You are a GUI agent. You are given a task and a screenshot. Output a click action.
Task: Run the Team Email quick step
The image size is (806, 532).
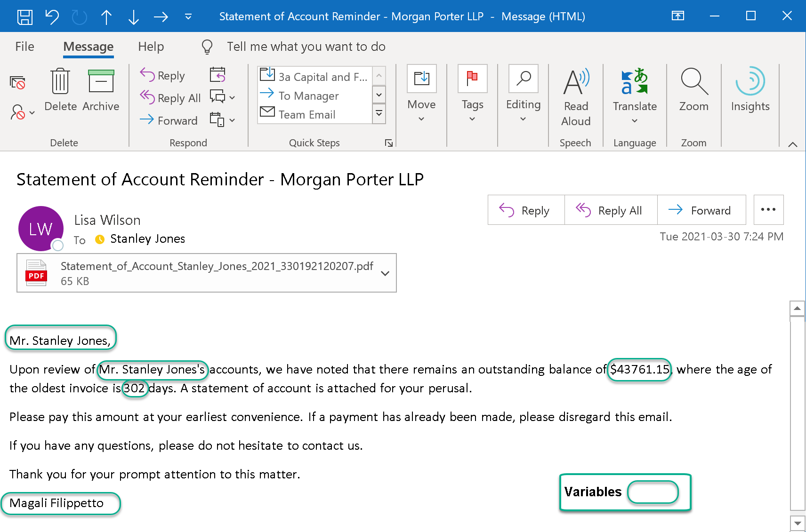point(314,114)
